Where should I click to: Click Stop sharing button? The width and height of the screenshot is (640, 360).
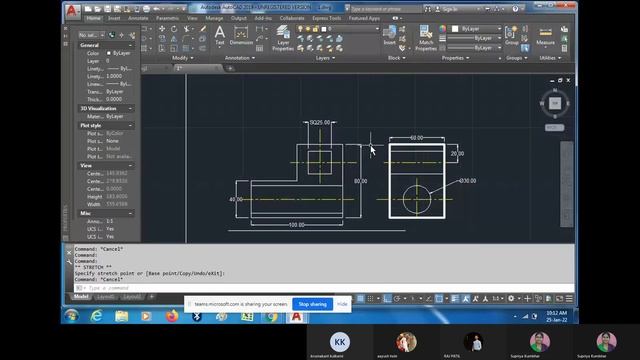coord(312,304)
